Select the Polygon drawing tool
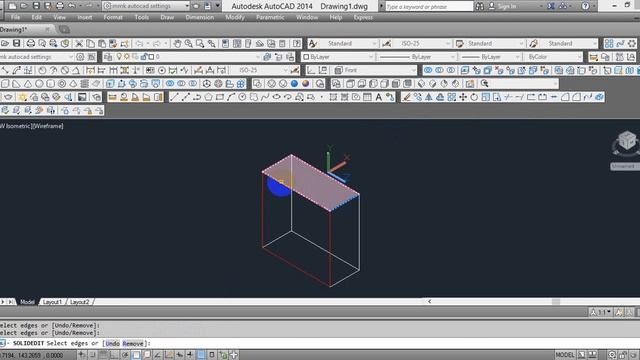Image resolution: width=640 pixels, height=360 pixels. [209, 97]
